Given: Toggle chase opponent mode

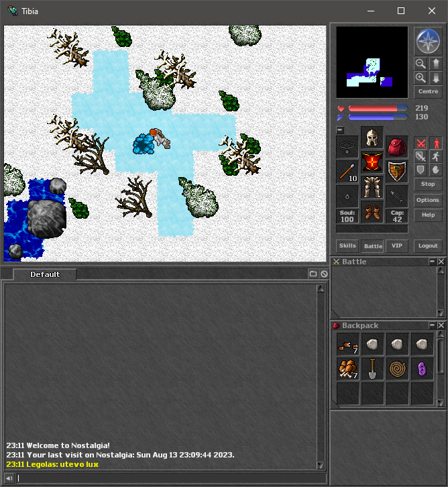Looking at the screenshot, I should coord(436,156).
